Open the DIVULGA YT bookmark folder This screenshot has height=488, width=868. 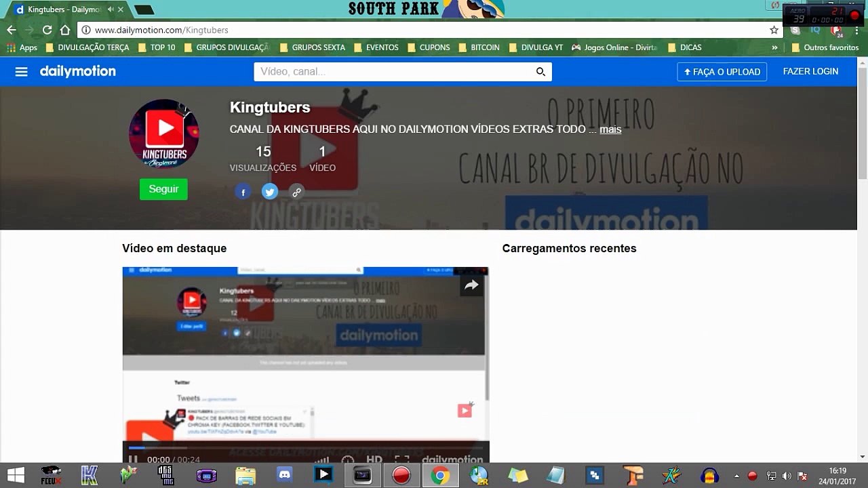536,47
